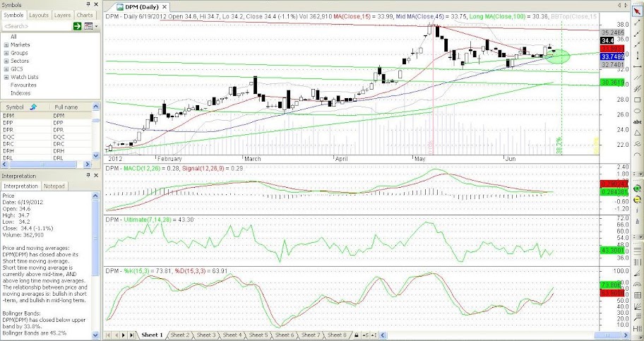Click the sheet lock icon
The width and height of the screenshot is (644, 341).
(x=357, y=335)
